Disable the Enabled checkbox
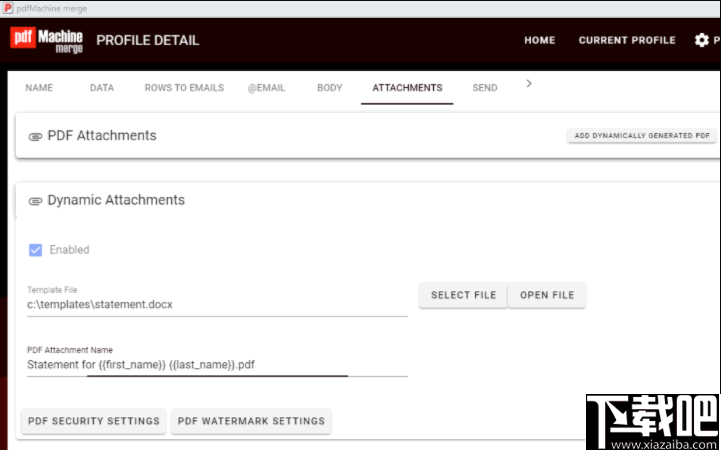 36,250
